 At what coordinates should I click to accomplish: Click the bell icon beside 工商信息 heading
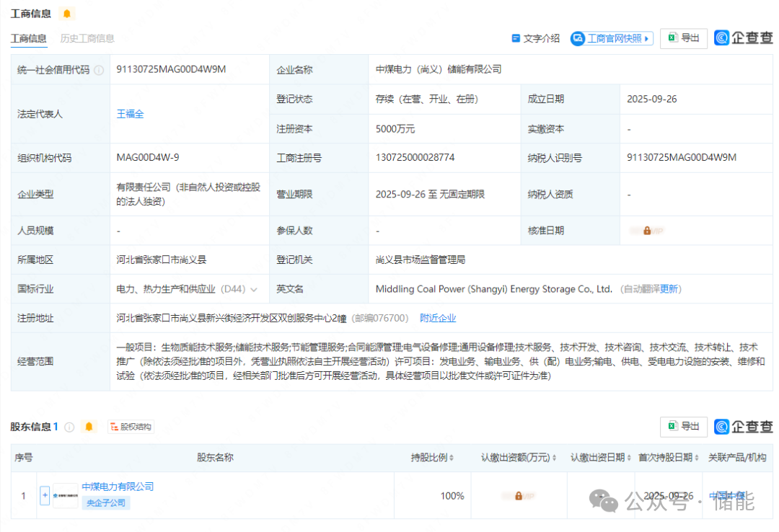pos(66,14)
